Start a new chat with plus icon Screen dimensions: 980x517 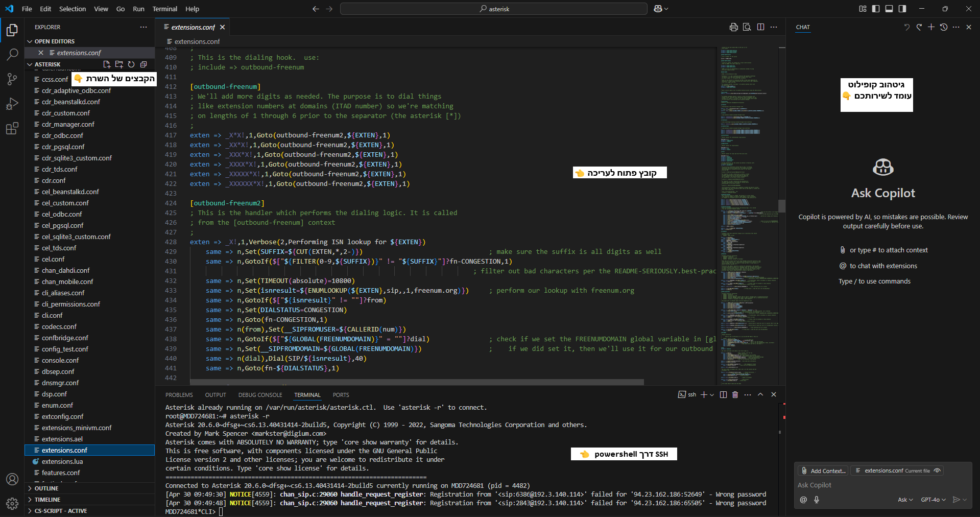click(931, 27)
